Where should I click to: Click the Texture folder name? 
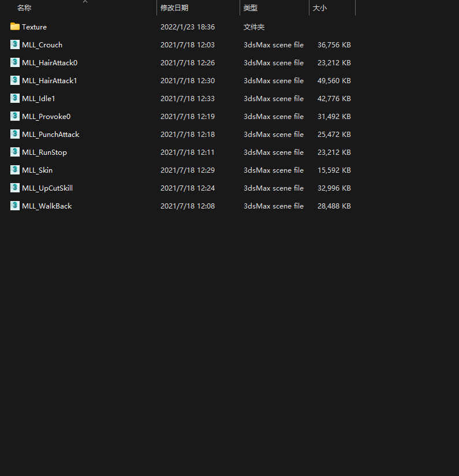pyautogui.click(x=34, y=27)
